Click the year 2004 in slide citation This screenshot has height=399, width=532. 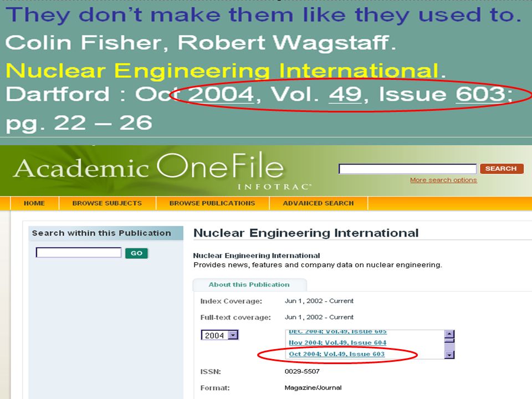click(221, 94)
